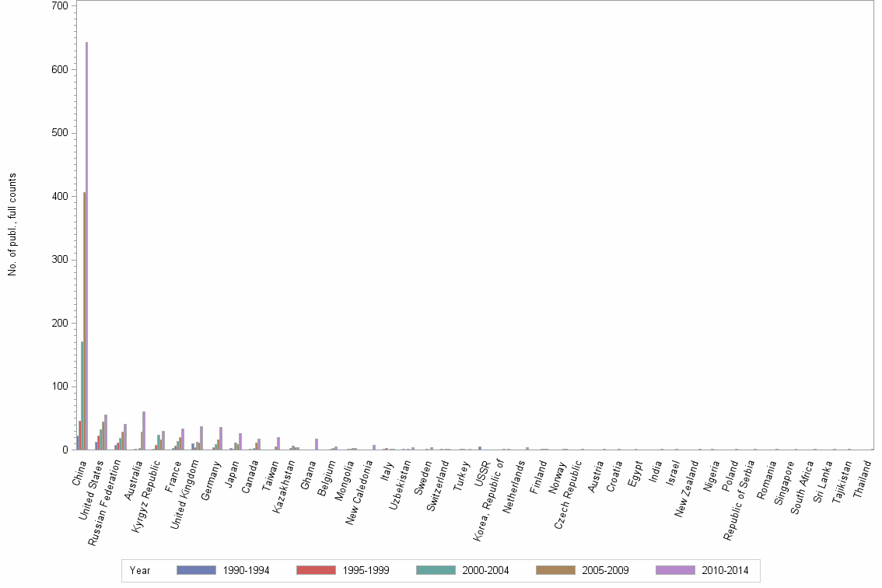The width and height of the screenshot is (882, 588).
Task: Click the China axis label
Action: (81, 472)
